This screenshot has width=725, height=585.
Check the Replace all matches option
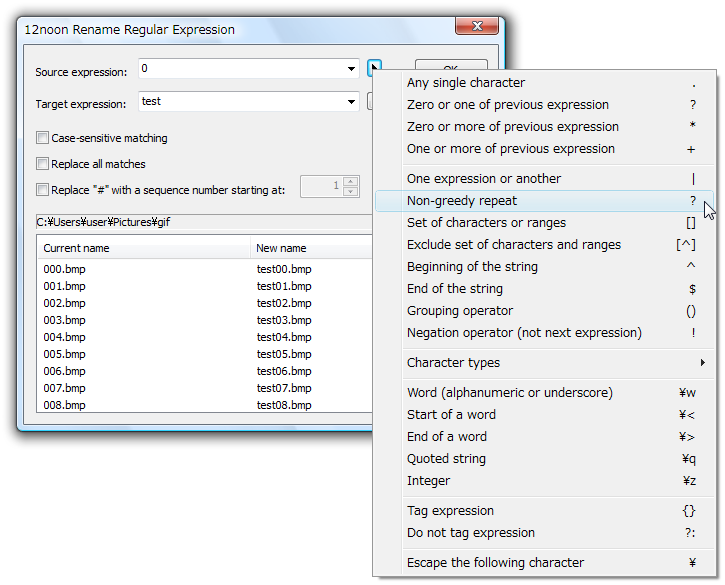click(x=43, y=164)
